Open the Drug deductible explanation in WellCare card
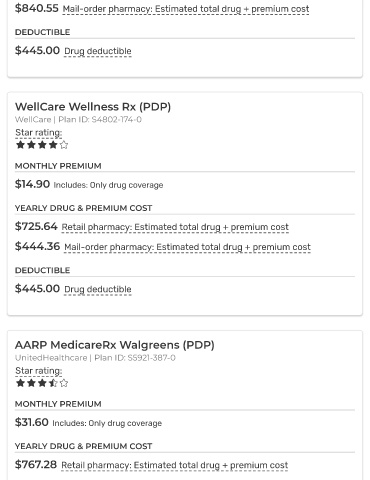Viewport: 370px width, 480px height. coord(98,289)
